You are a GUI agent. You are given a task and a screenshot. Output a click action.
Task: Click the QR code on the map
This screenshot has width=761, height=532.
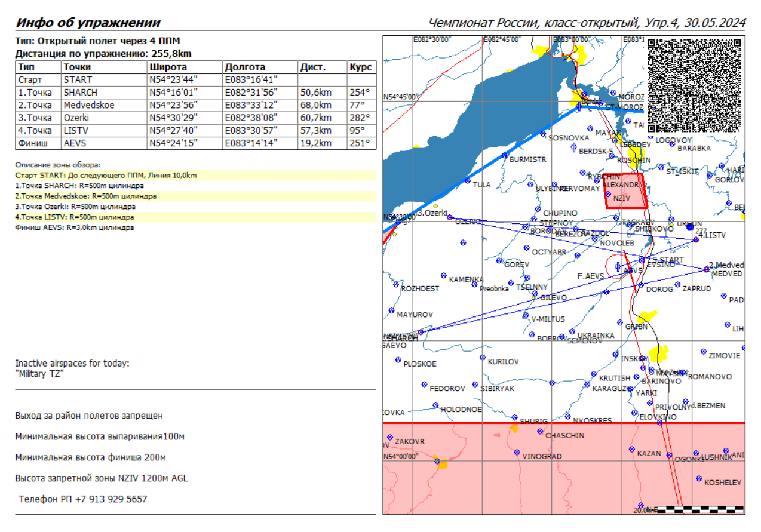coord(694,85)
